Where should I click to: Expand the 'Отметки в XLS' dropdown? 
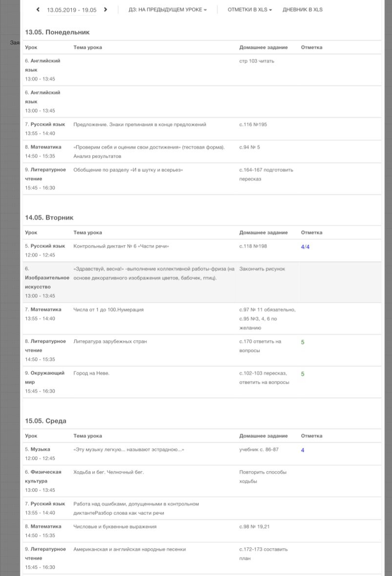pos(249,10)
